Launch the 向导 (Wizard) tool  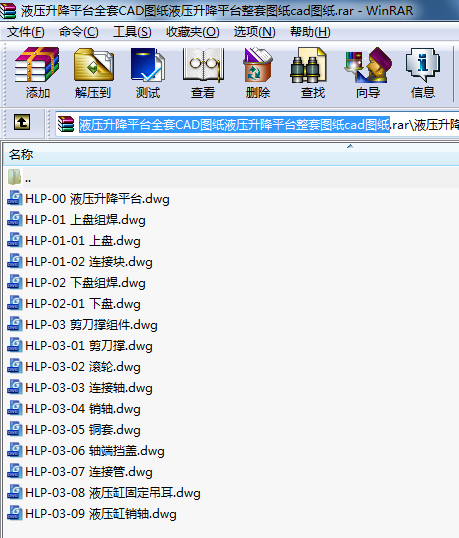(368, 65)
